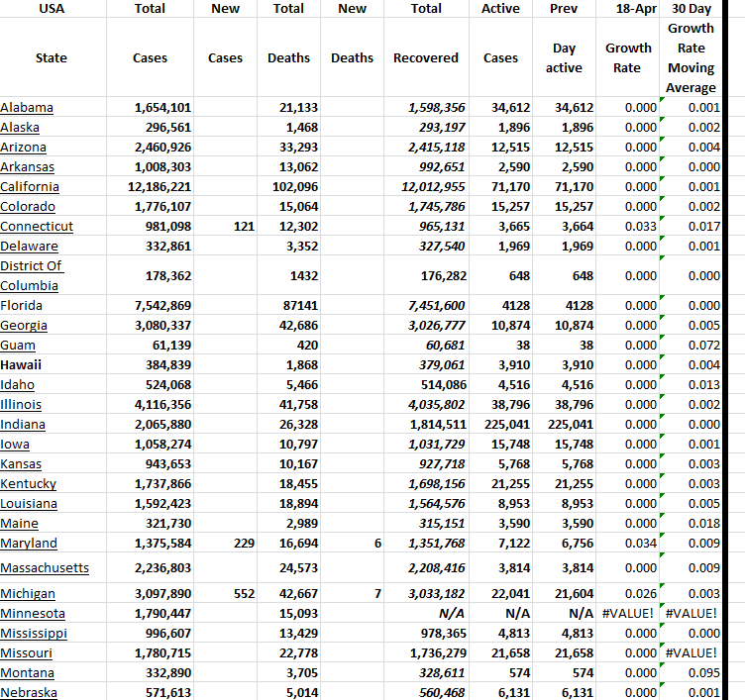
Task: Click the Nebraska state link
Action: (x=29, y=693)
